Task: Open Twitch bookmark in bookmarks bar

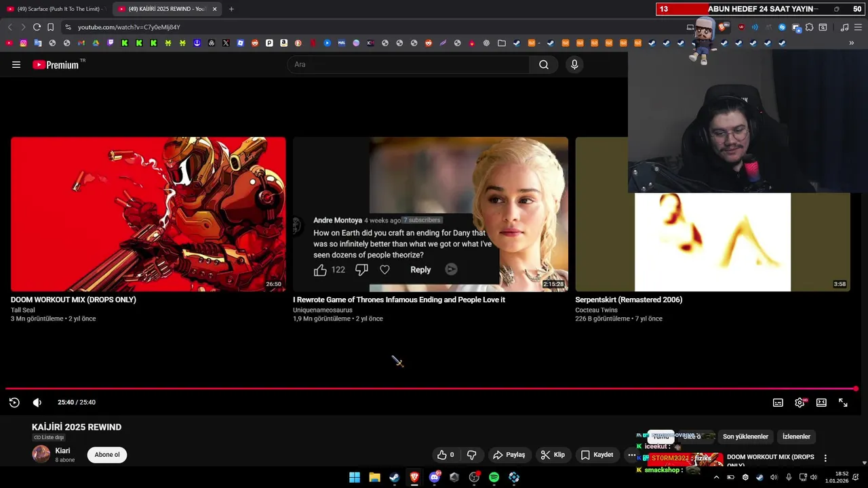Action: tap(110, 43)
